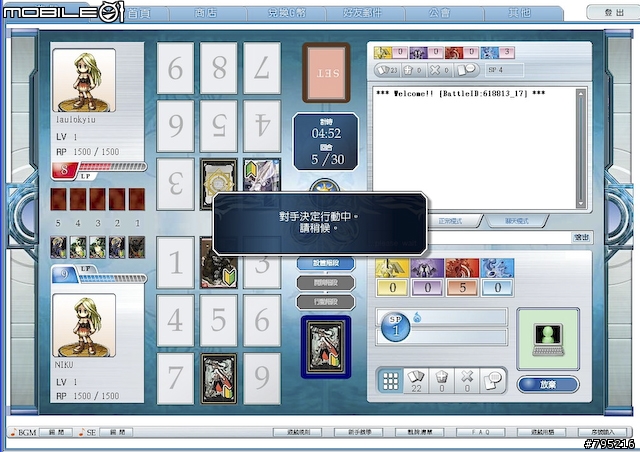Screen dimensions: 640x452
Task: Click hand card thumbnail under number 5
Action: tap(58, 247)
